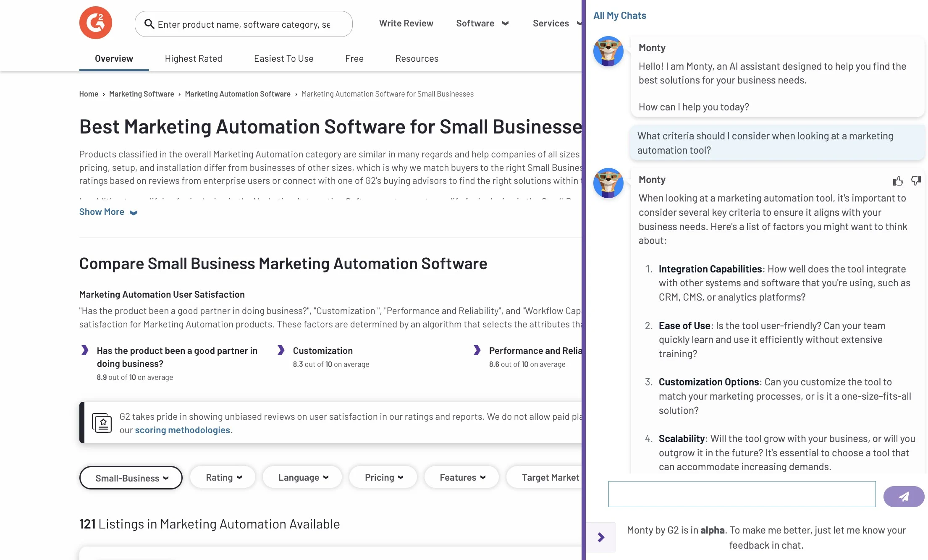Click the page heading Best Marketing Automation Software
This screenshot has width=928, height=560.
point(331,127)
